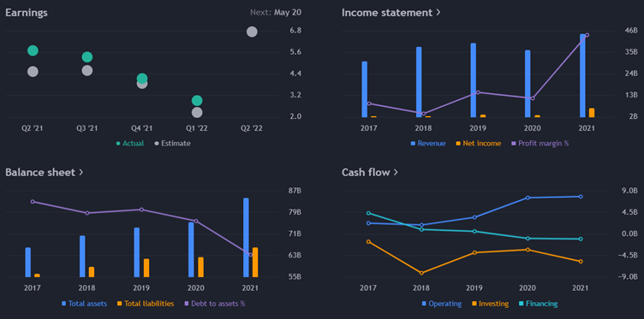Select the Investing cash flow legend
The width and height of the screenshot is (644, 319).
(490, 304)
